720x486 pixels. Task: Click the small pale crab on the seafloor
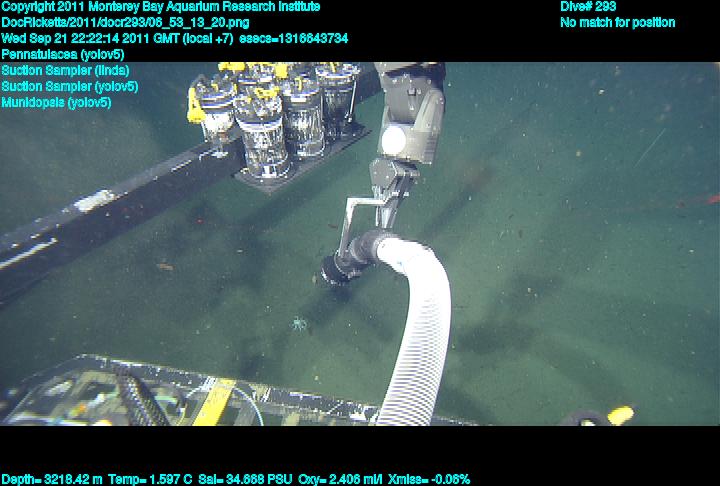click(299, 324)
